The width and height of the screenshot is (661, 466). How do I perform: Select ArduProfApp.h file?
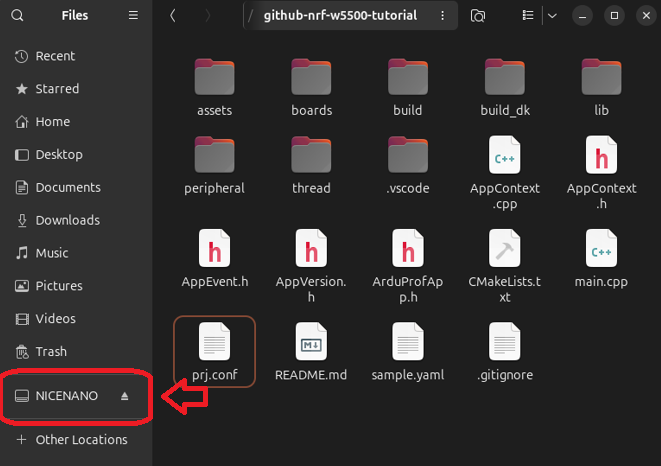coord(408,266)
